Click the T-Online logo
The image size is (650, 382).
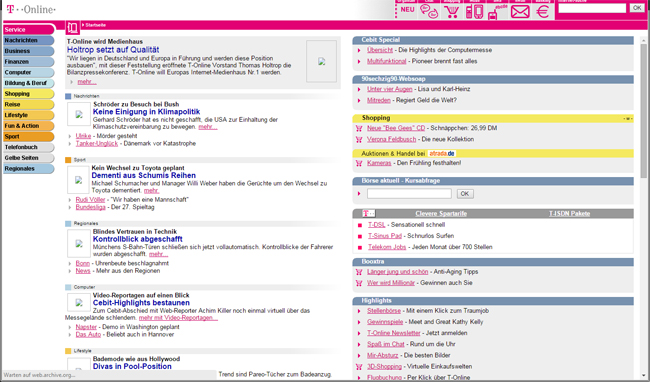[x=31, y=9]
